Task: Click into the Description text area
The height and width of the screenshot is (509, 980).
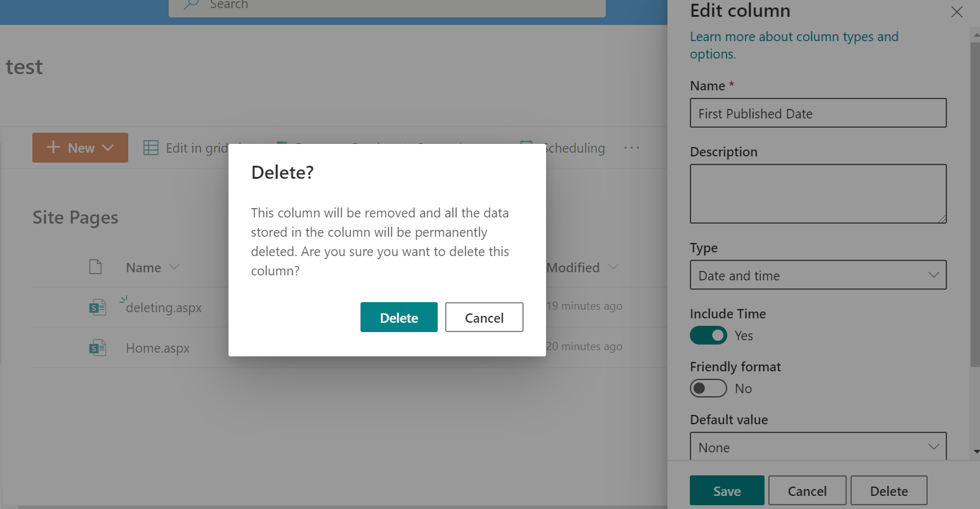Action: coord(818,194)
